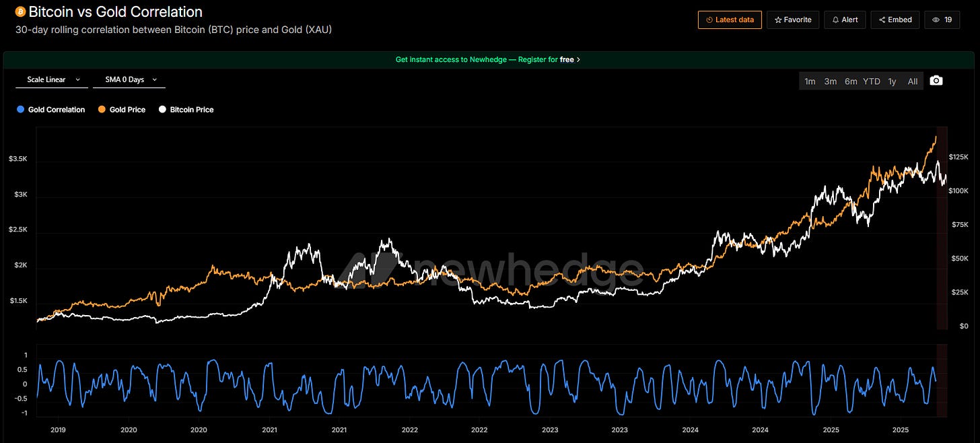Click the $50K bitcoin axis label

tap(960, 259)
